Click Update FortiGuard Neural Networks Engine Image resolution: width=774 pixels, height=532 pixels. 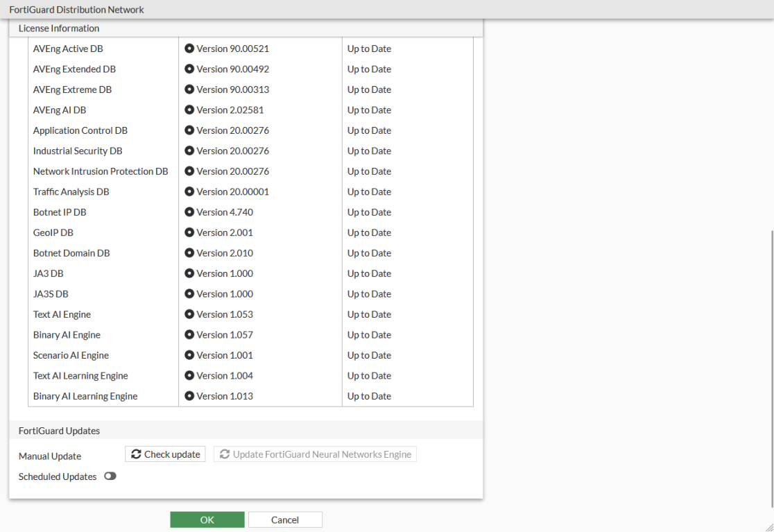[x=315, y=454]
